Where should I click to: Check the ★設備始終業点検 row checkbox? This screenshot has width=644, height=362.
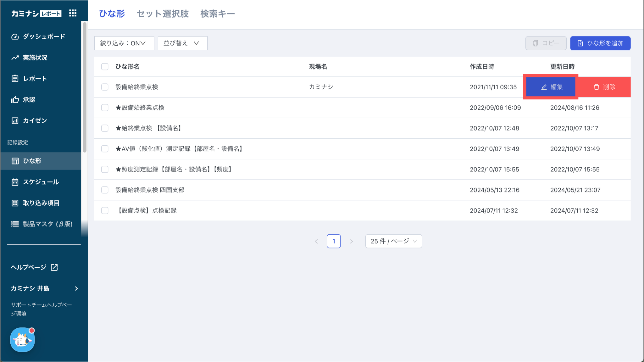105,108
